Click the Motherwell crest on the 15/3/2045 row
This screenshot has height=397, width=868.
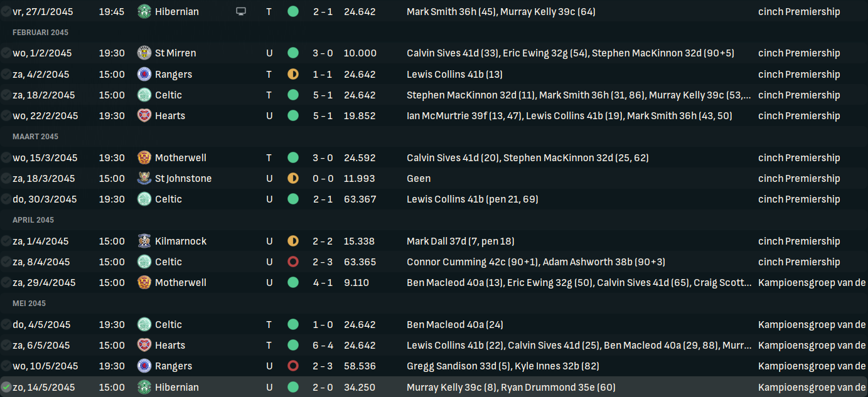(x=144, y=157)
